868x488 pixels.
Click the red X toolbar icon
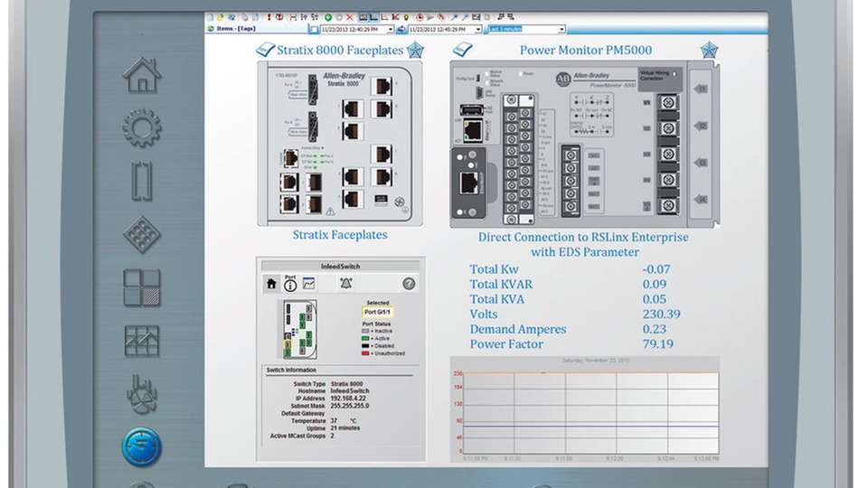click(350, 17)
